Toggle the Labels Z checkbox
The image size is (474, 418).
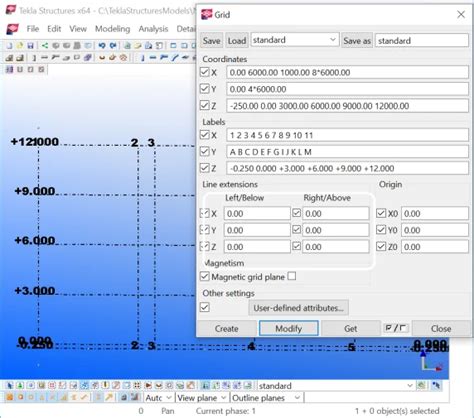(205, 168)
